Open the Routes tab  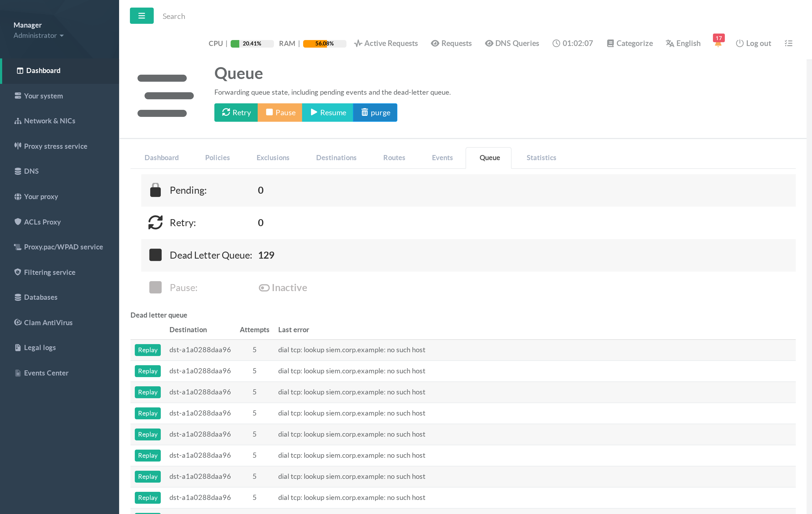tap(394, 157)
